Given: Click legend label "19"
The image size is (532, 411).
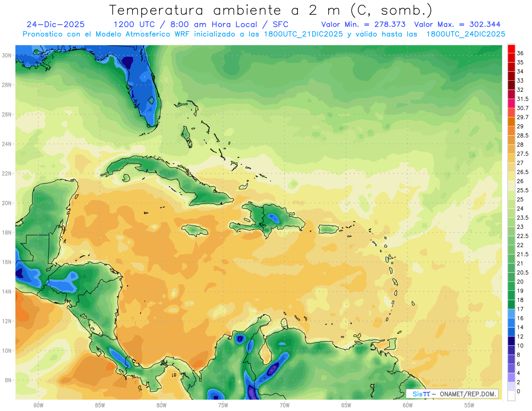Looking at the screenshot, I should coord(520,291).
